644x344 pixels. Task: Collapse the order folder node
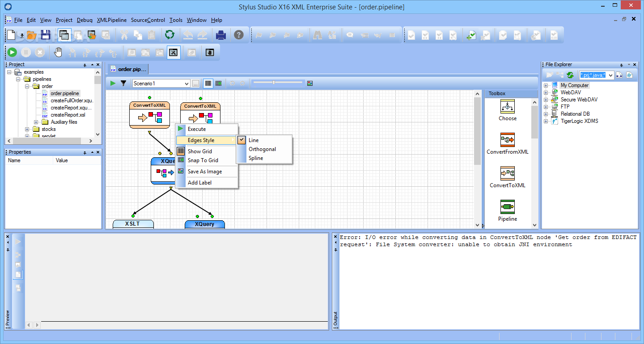(27, 86)
